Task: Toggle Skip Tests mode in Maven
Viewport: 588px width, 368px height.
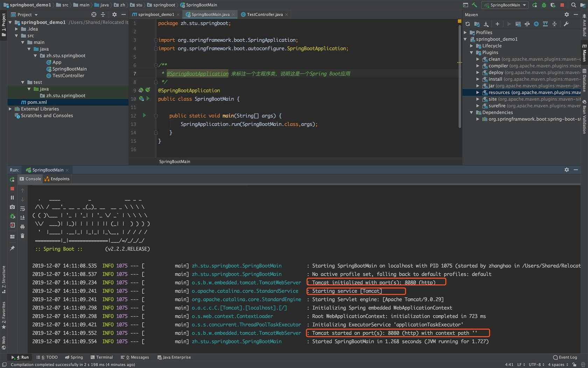Action: (x=536, y=24)
